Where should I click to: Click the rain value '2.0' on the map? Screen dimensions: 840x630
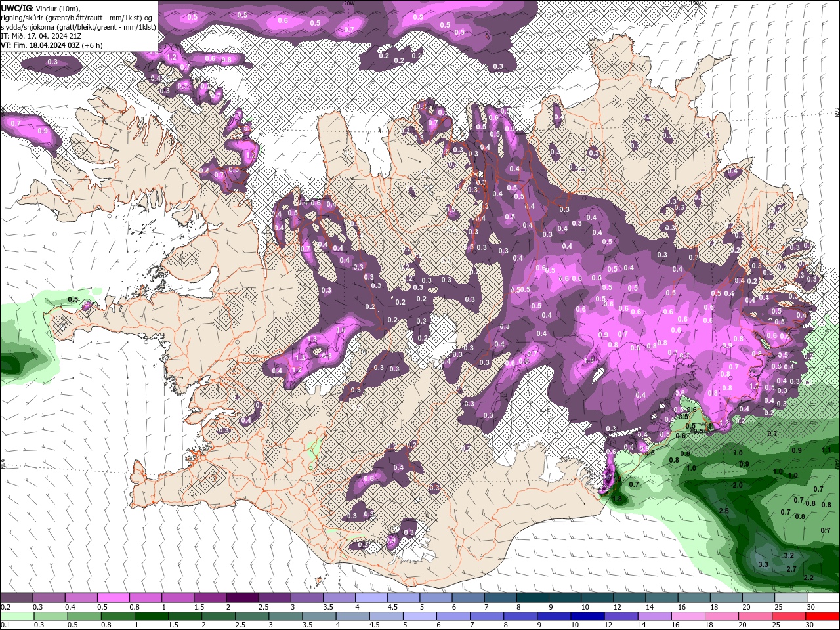(738, 485)
